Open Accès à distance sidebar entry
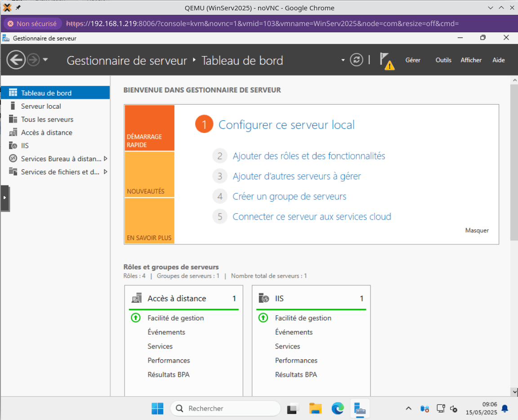Screen dimensions: 518x420 pyautogui.click(x=55, y=133)
